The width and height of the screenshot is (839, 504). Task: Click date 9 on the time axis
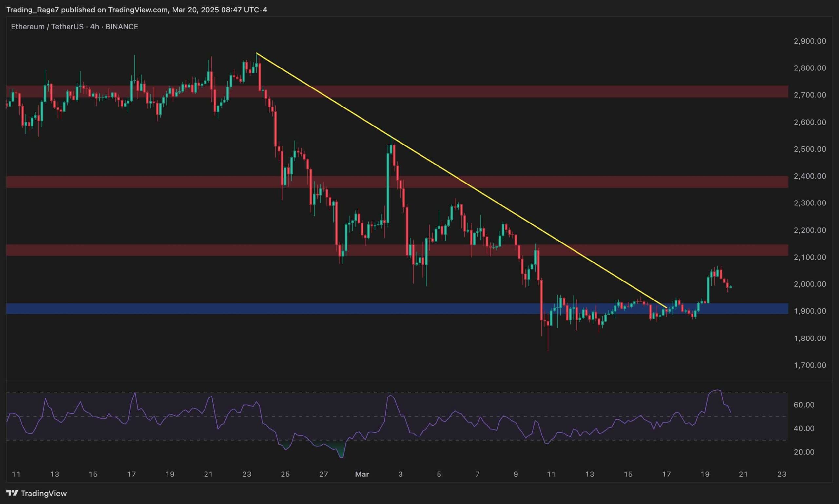tap(516, 474)
